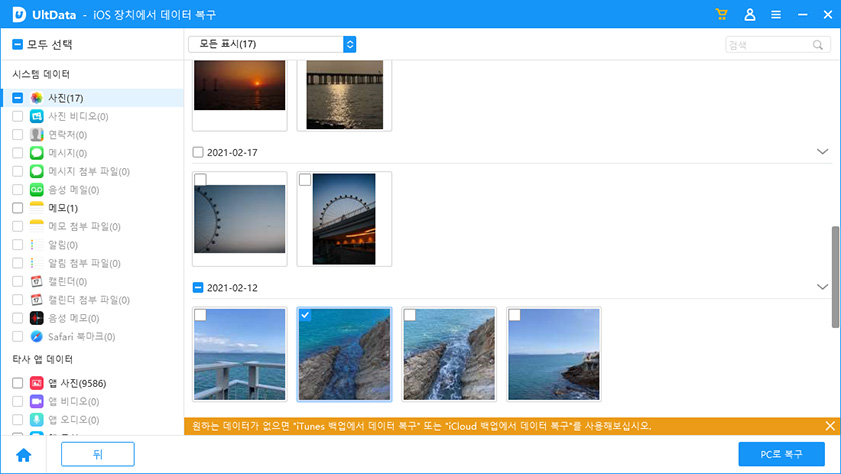Click the 시스템 데이터 section header

click(x=41, y=74)
